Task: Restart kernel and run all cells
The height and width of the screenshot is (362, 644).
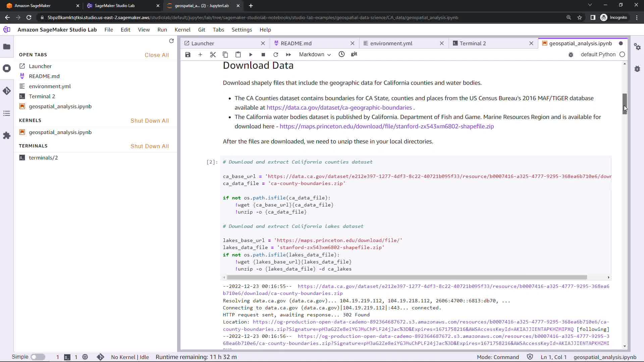Action: coord(288,55)
